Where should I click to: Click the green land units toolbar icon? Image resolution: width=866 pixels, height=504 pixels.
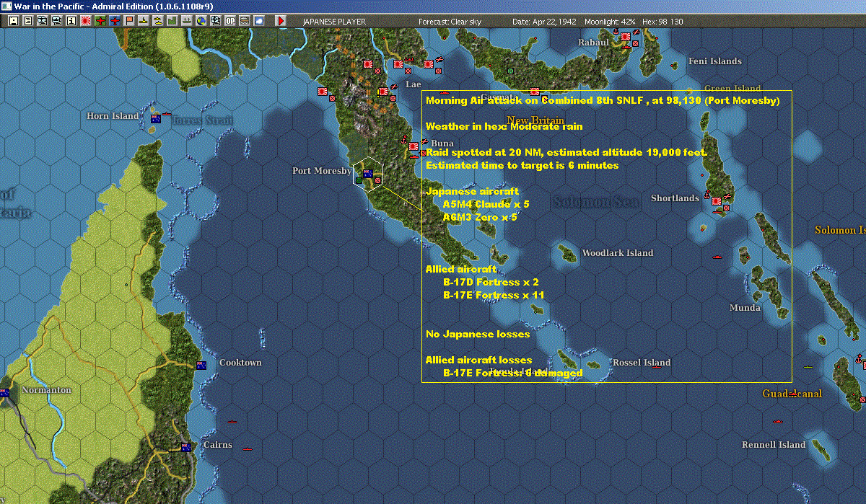click(172, 21)
